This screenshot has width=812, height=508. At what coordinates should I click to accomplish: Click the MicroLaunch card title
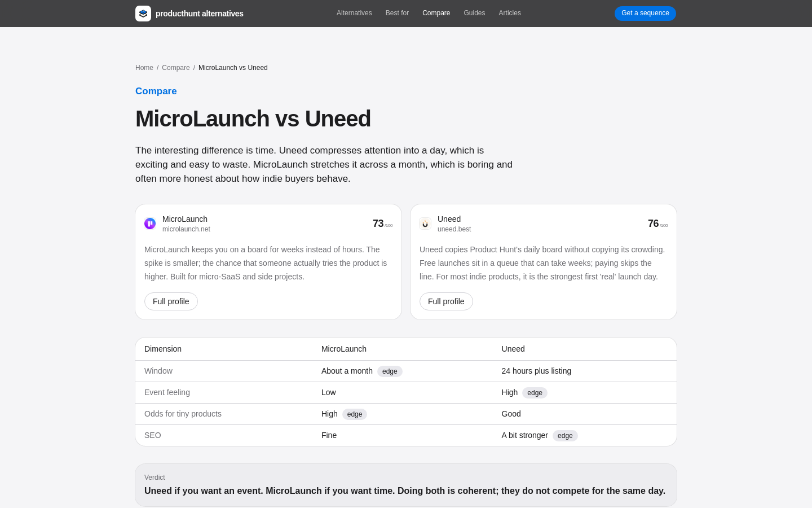185,219
